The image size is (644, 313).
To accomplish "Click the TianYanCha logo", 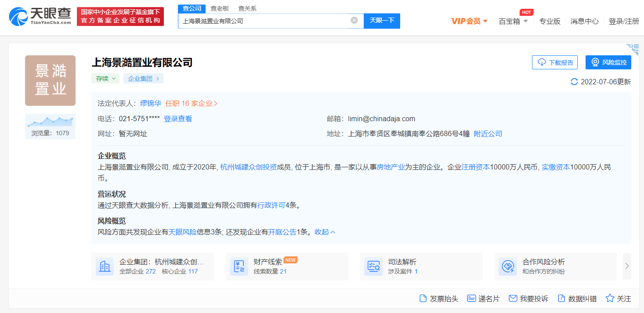I will coord(40,16).
